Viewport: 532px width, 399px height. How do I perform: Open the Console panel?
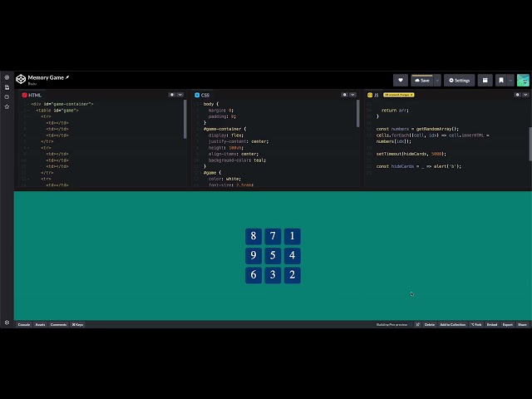[x=24, y=325]
